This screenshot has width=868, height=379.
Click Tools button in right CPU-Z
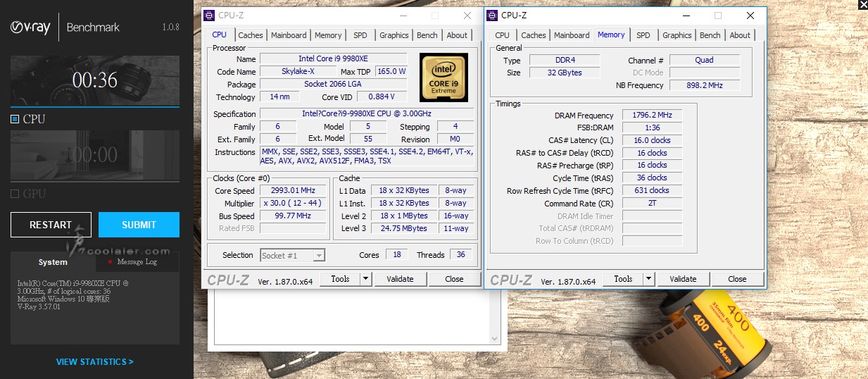pyautogui.click(x=623, y=279)
